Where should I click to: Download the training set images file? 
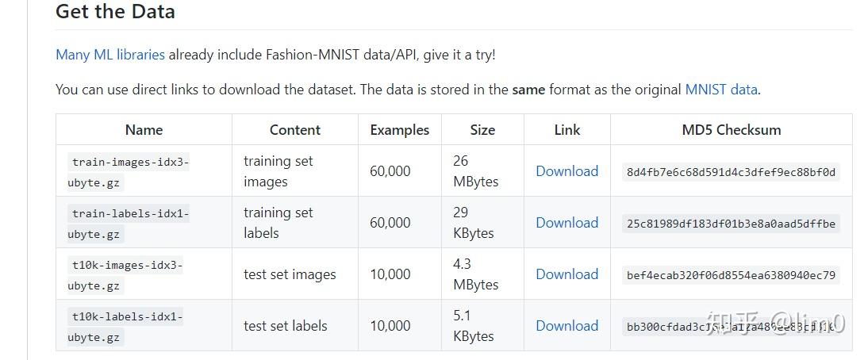click(x=567, y=171)
